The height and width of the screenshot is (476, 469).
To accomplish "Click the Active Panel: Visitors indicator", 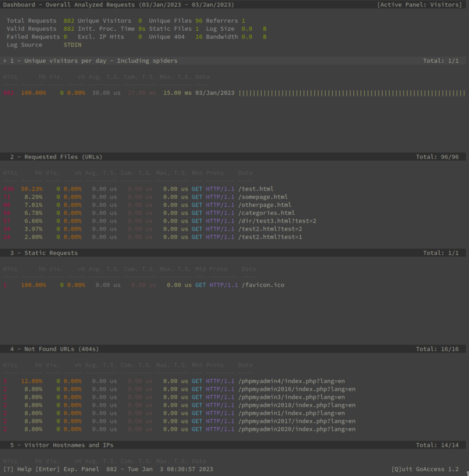I will (x=420, y=5).
